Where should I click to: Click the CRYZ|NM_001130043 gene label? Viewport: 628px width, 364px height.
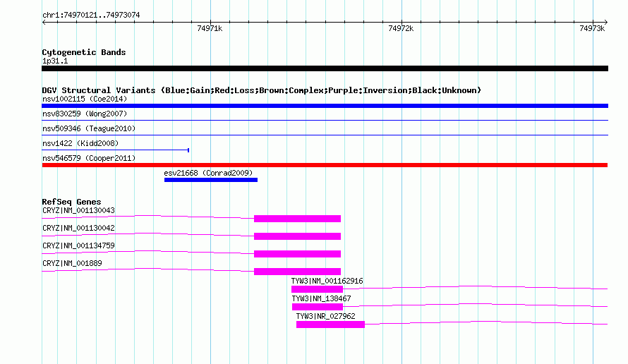tap(78, 210)
